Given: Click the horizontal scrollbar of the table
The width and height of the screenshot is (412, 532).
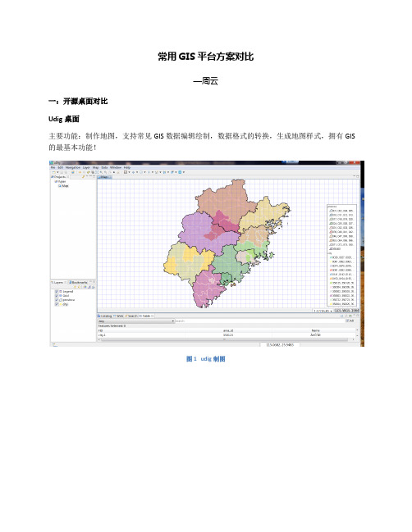Looking at the screenshot, I should point(226,339).
